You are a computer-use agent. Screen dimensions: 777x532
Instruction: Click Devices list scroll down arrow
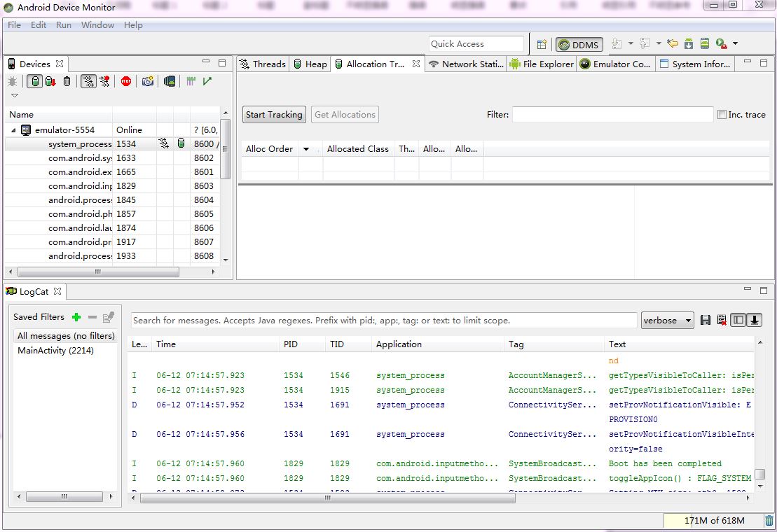226,260
